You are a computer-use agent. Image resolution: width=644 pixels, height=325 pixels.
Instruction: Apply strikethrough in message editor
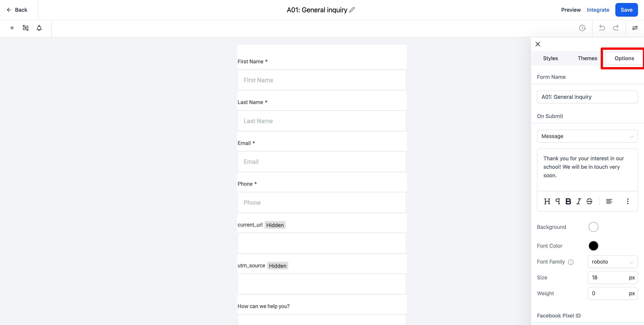589,201
